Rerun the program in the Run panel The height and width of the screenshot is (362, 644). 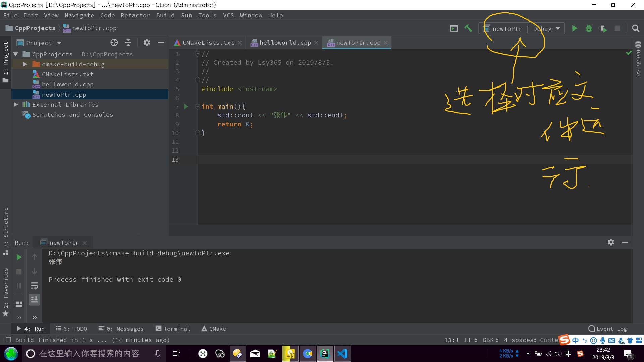pyautogui.click(x=19, y=257)
